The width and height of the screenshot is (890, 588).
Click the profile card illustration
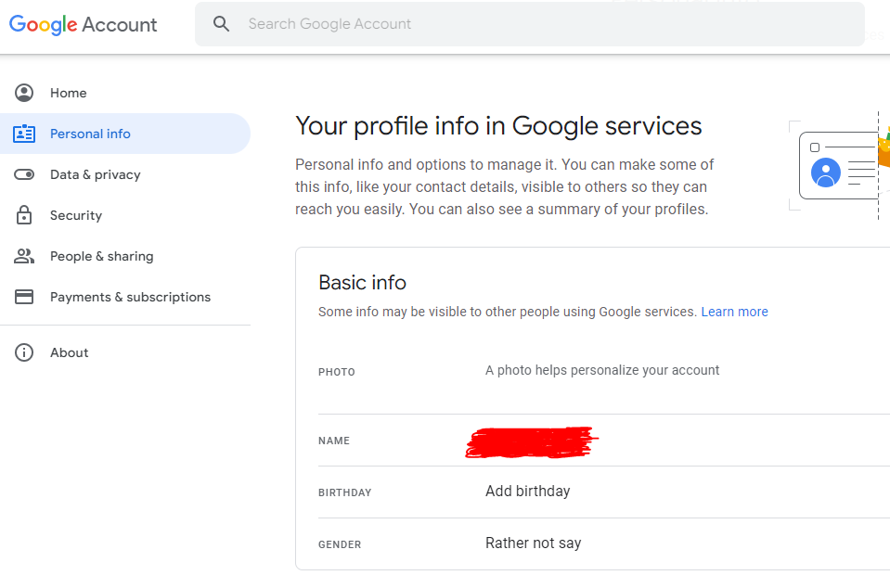(x=839, y=165)
